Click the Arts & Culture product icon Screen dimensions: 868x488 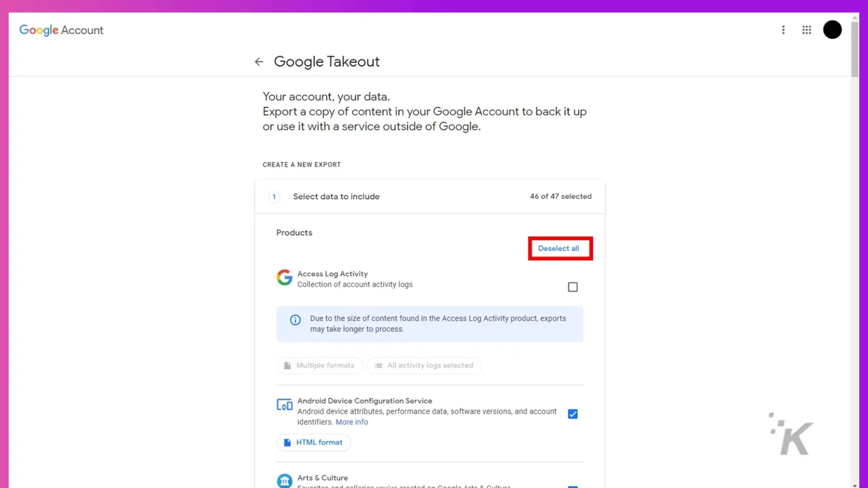[284, 481]
